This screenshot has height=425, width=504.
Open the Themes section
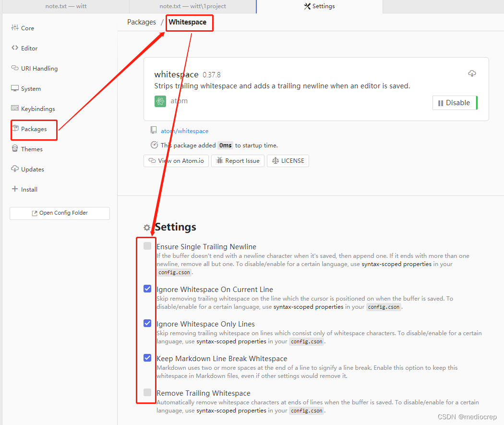(x=32, y=149)
